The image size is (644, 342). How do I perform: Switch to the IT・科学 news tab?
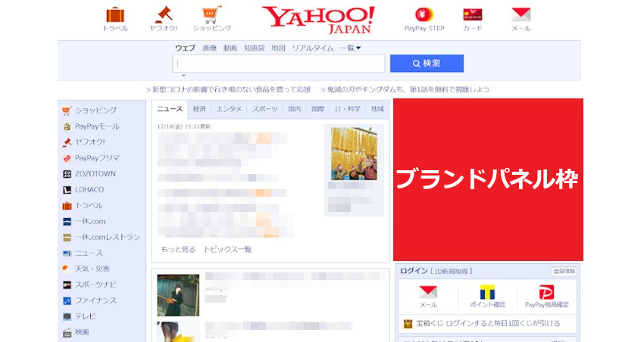[348, 109]
